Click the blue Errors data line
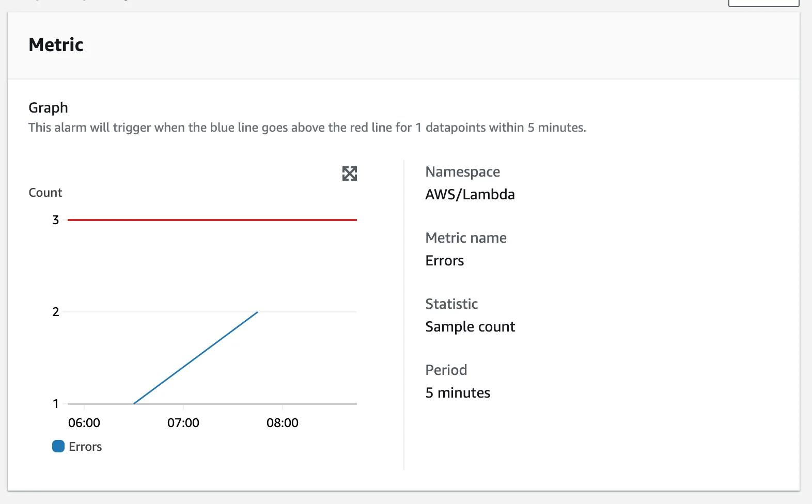This screenshot has height=504, width=812. (196, 358)
